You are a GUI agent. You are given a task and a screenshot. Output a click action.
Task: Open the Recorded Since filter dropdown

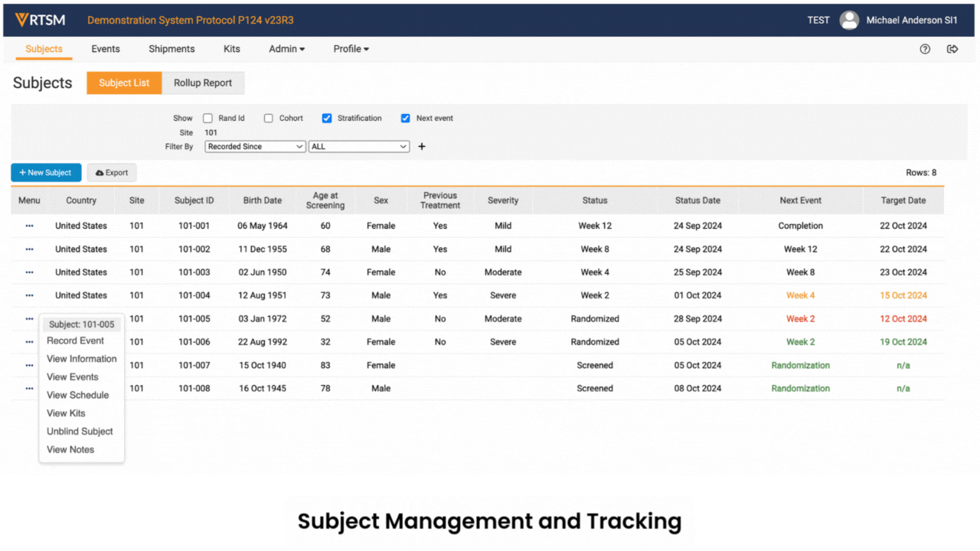(x=255, y=147)
